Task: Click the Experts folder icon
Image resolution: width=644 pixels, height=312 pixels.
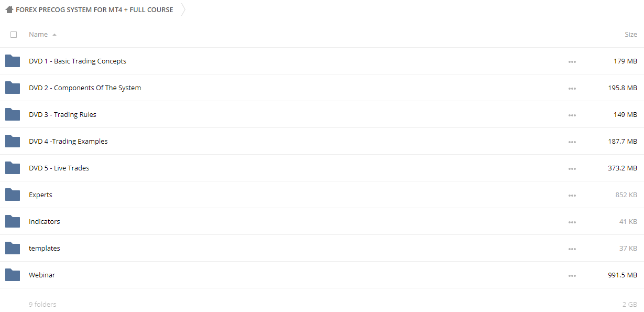Action: 13,195
